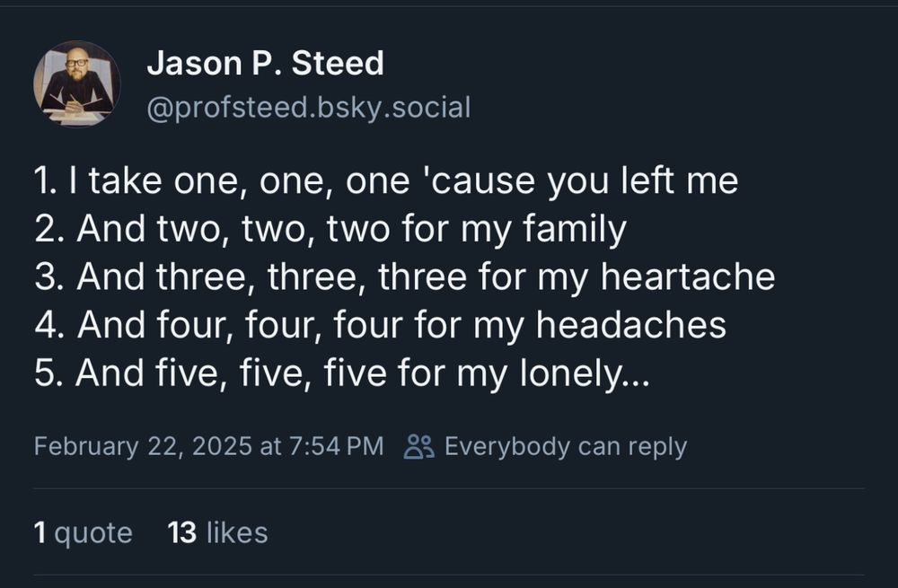
Task: Click the line ending 'for my lonely...'
Action: point(340,373)
